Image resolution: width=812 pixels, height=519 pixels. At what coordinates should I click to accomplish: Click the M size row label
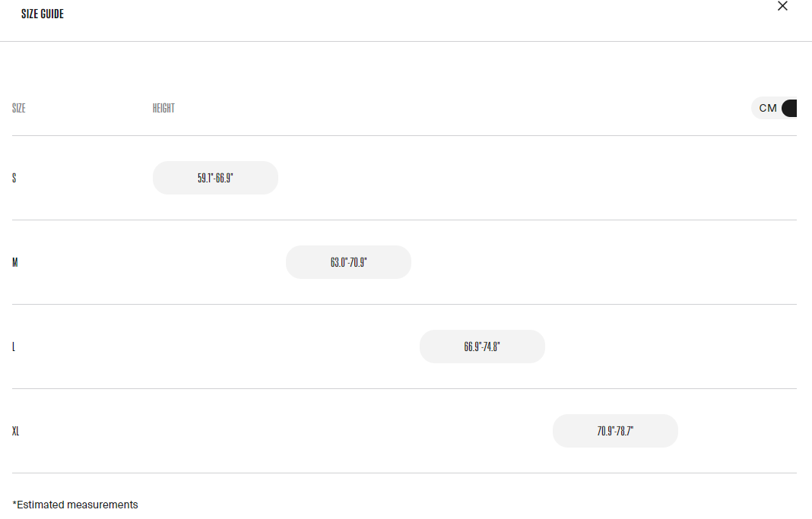(x=15, y=263)
